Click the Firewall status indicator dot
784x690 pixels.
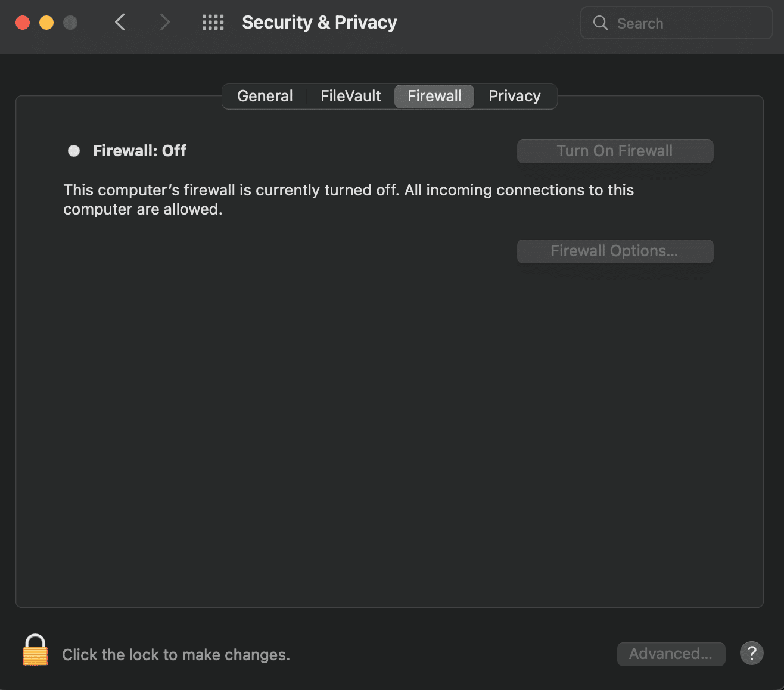click(74, 151)
